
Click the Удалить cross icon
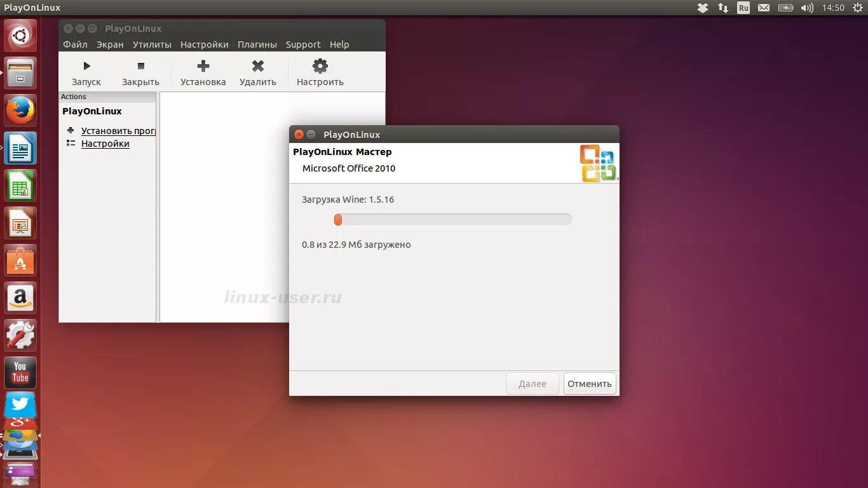(x=257, y=66)
